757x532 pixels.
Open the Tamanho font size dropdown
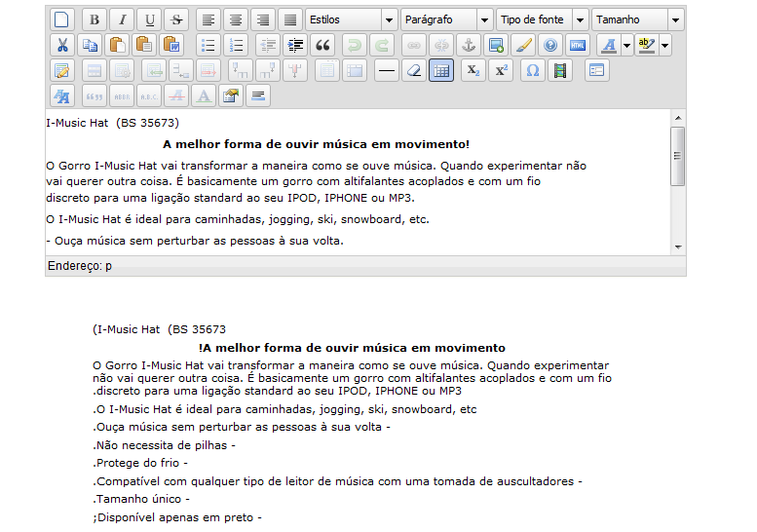point(638,19)
